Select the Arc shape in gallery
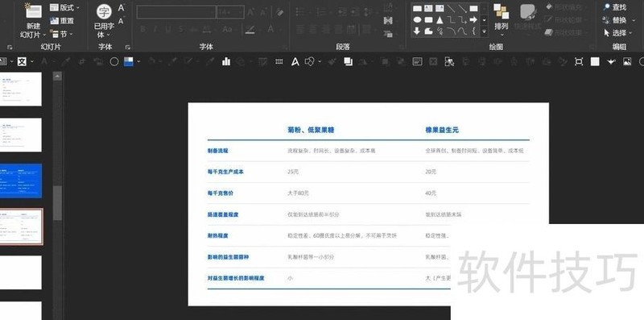This screenshot has height=320, width=644. point(451,31)
